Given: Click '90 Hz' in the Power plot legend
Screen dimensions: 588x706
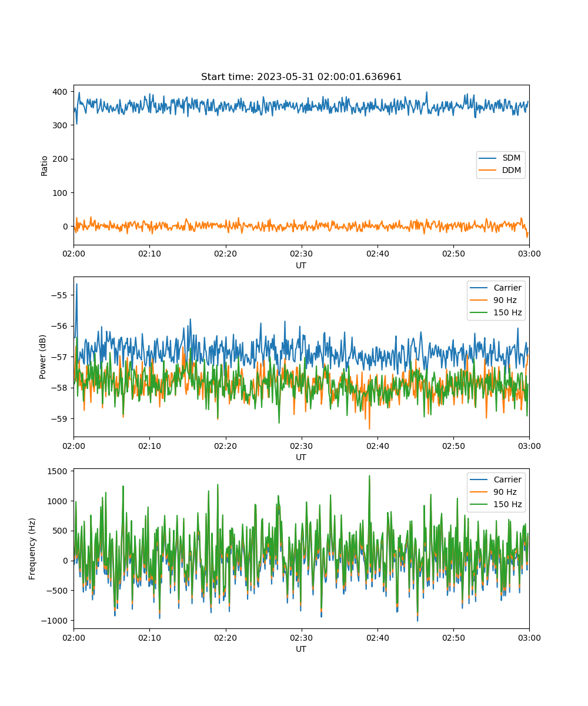Looking at the screenshot, I should [x=505, y=300].
